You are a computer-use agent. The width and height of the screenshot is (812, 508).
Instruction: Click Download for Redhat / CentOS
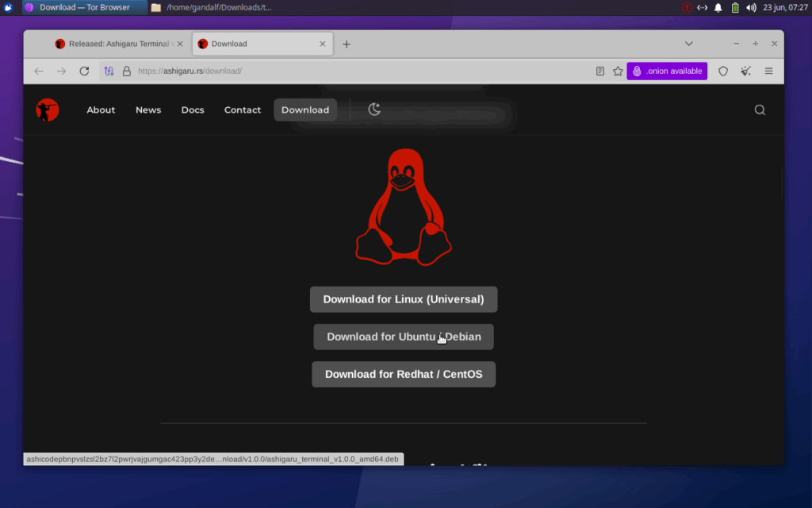[x=404, y=375]
